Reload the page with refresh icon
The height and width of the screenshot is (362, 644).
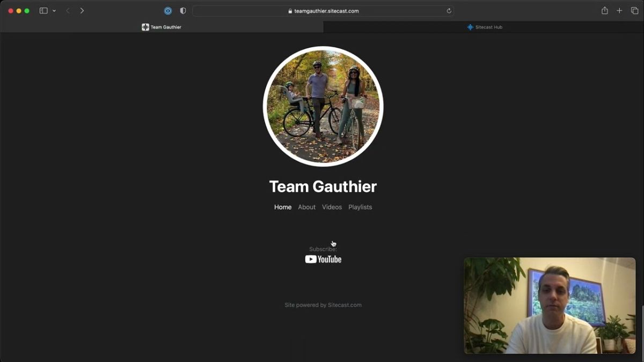tap(449, 11)
